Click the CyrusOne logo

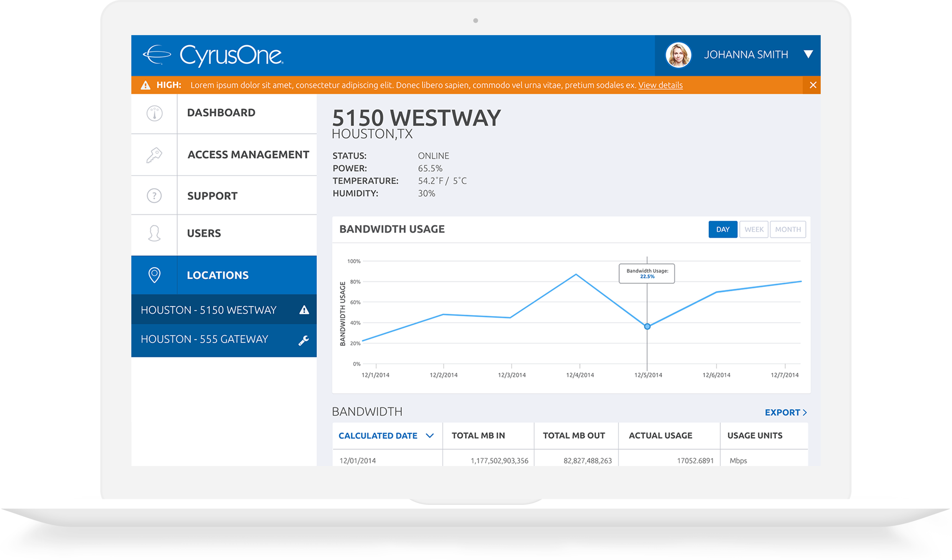pyautogui.click(x=213, y=55)
